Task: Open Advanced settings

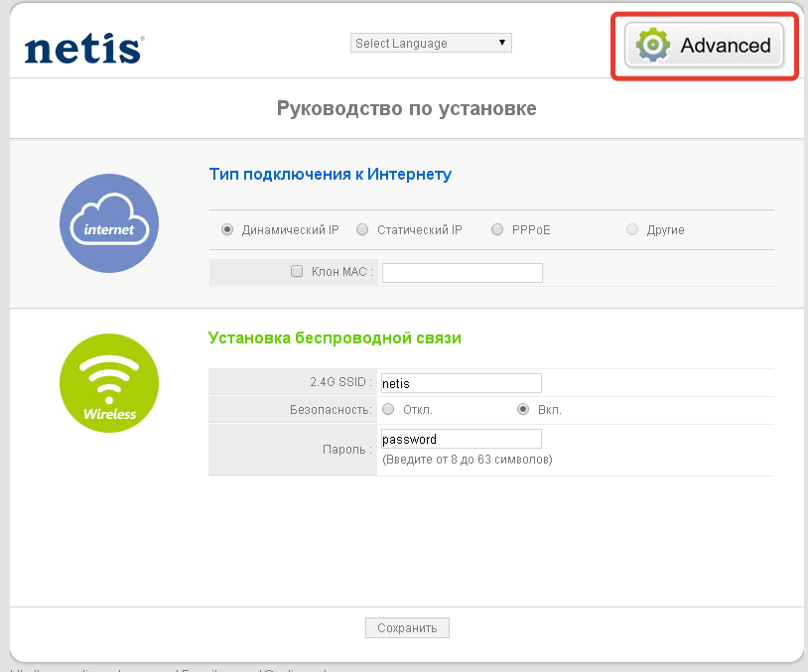Action: click(x=705, y=45)
